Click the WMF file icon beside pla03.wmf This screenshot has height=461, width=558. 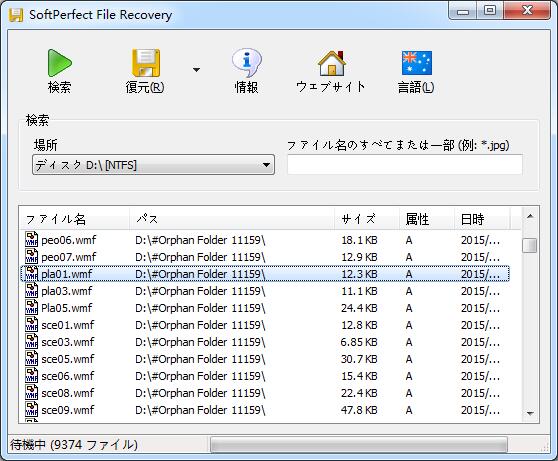tap(31, 290)
